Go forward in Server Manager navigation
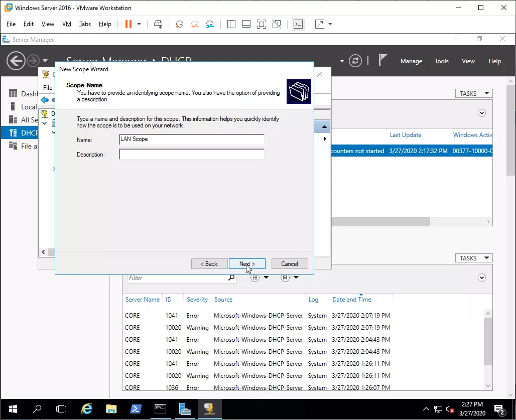516x420 pixels. [33, 61]
